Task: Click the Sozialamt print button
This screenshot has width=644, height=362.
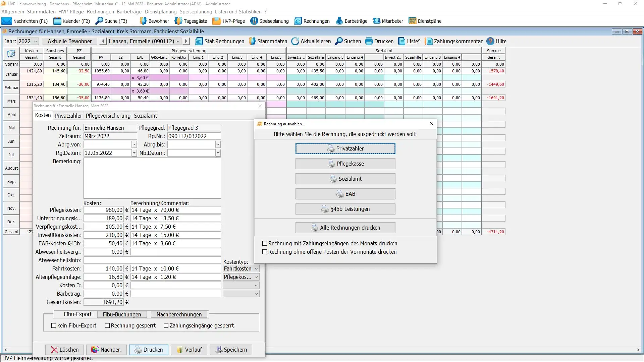Action: (345, 179)
